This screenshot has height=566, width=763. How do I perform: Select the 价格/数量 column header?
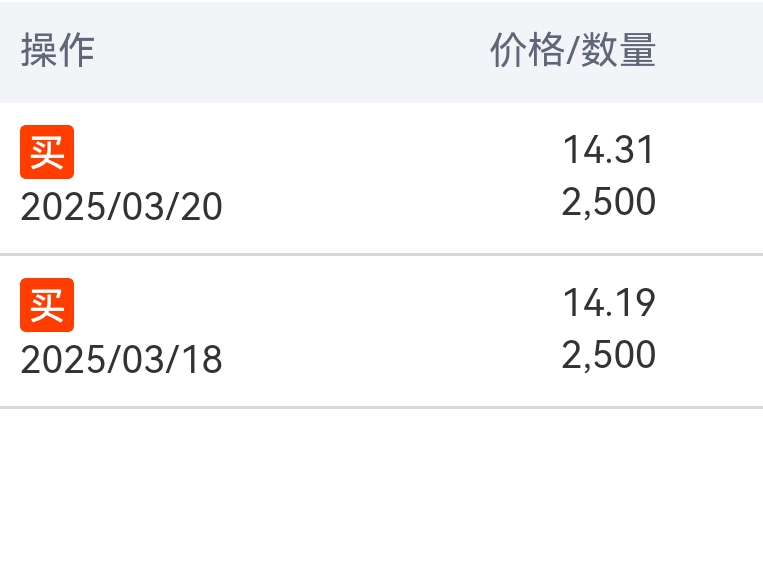pos(573,50)
